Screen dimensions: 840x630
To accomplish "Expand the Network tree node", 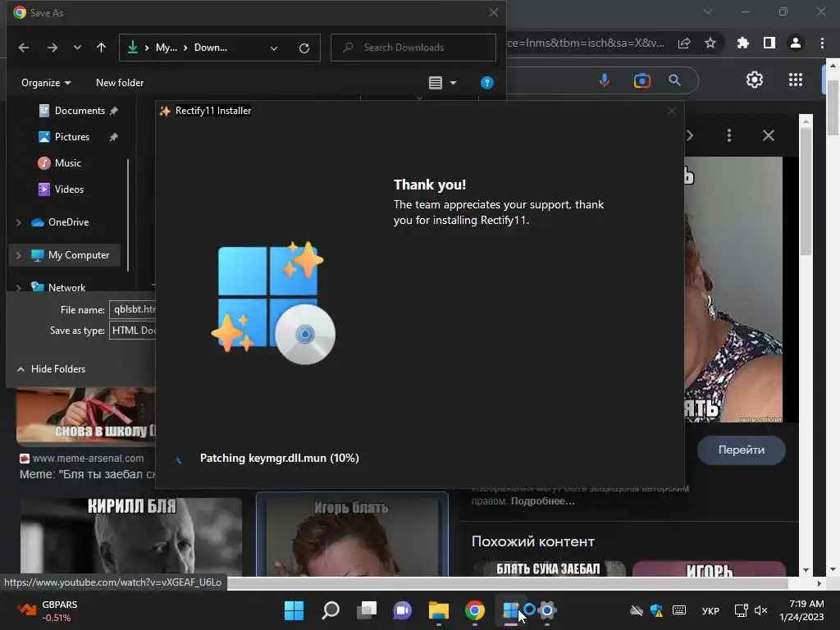I will [x=19, y=288].
